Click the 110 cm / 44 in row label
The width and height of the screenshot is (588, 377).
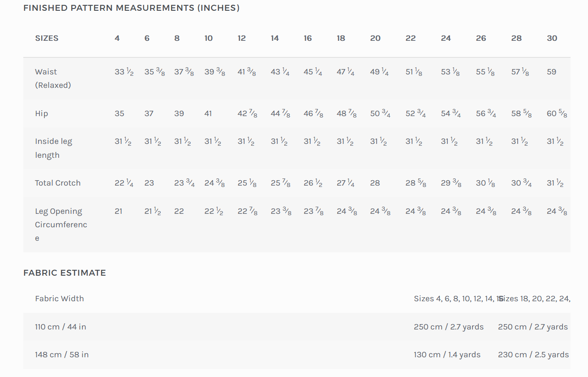coord(60,327)
